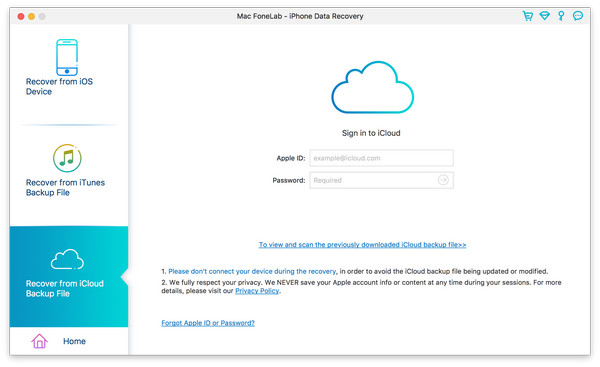Click the iPhone device icon in sidebar
The height and width of the screenshot is (367, 600).
pos(67,57)
